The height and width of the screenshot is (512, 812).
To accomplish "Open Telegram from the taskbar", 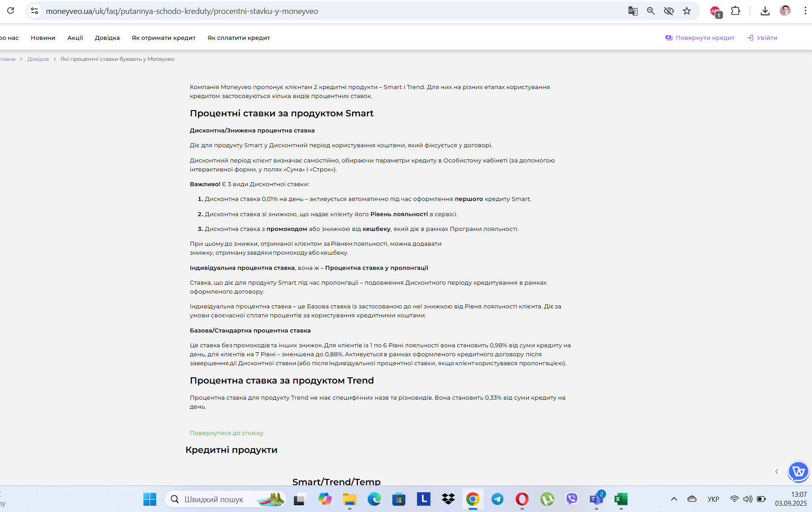I will coord(497,499).
